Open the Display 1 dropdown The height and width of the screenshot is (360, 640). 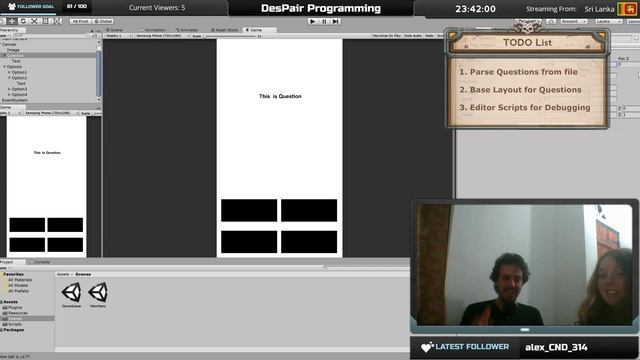(x=119, y=36)
